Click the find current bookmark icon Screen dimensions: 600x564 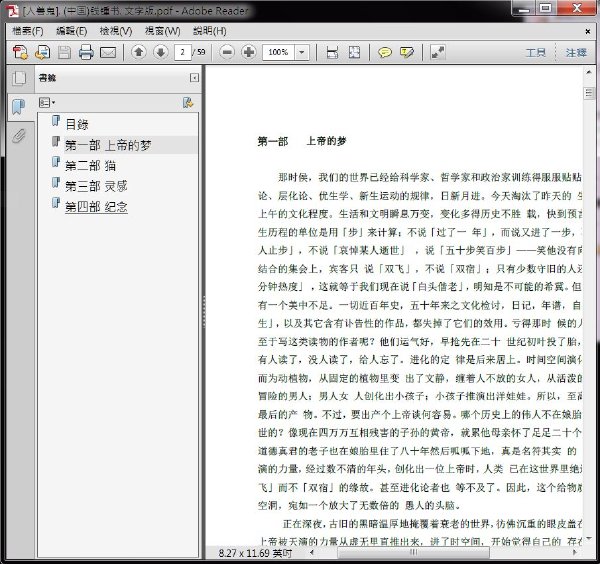188,103
